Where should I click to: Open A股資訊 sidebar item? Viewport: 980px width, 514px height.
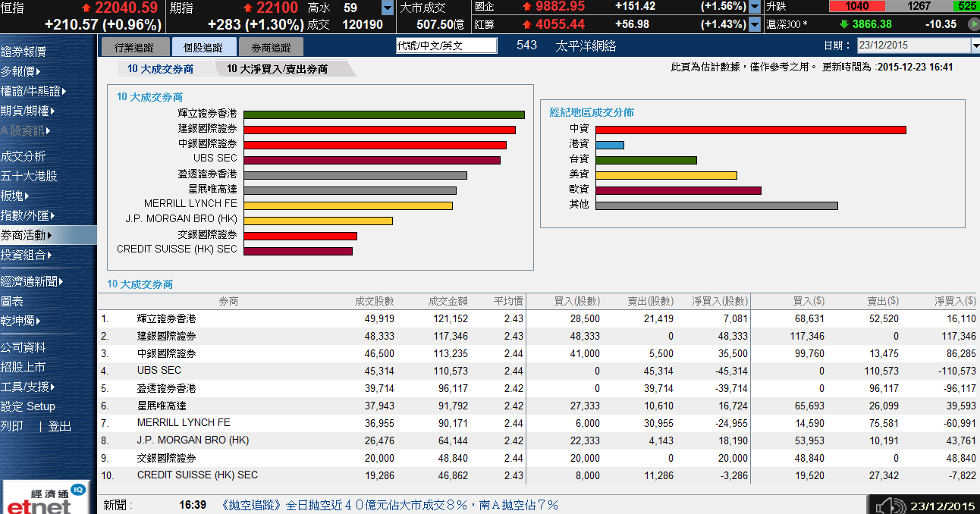tap(25, 130)
